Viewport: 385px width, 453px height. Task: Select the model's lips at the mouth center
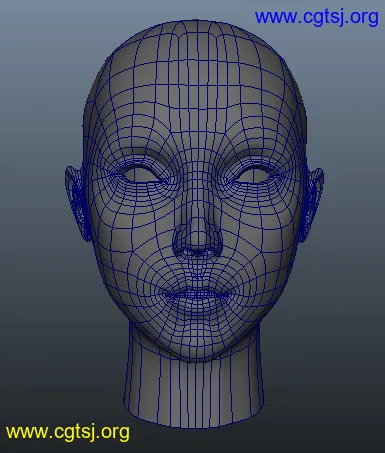point(197,295)
